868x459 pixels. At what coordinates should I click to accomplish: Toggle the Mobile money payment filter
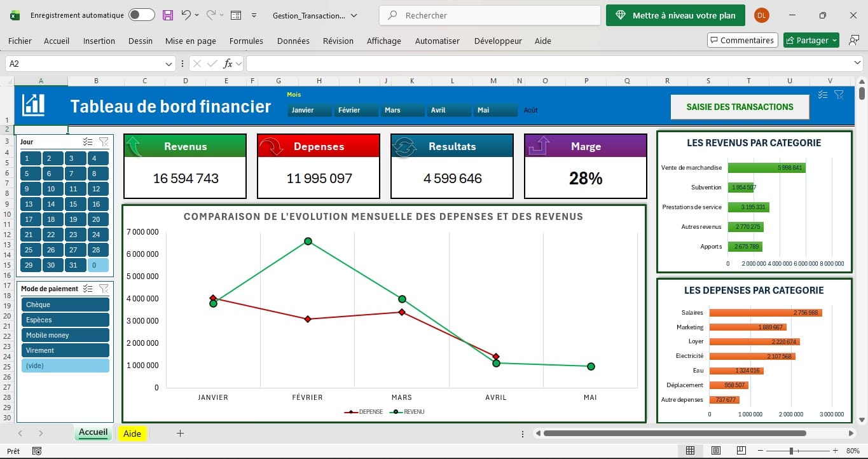(x=65, y=335)
